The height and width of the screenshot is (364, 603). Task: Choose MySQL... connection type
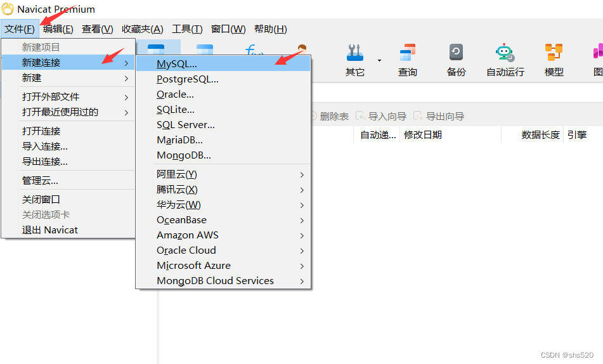pyautogui.click(x=223, y=64)
